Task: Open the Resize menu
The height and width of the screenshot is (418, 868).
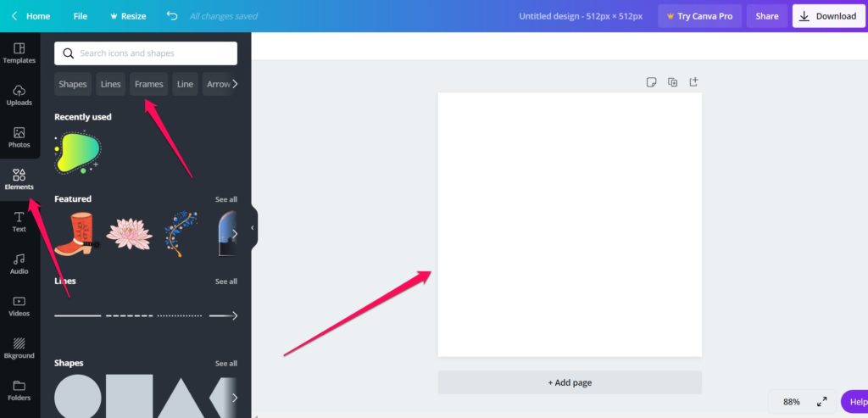Action: pos(128,16)
